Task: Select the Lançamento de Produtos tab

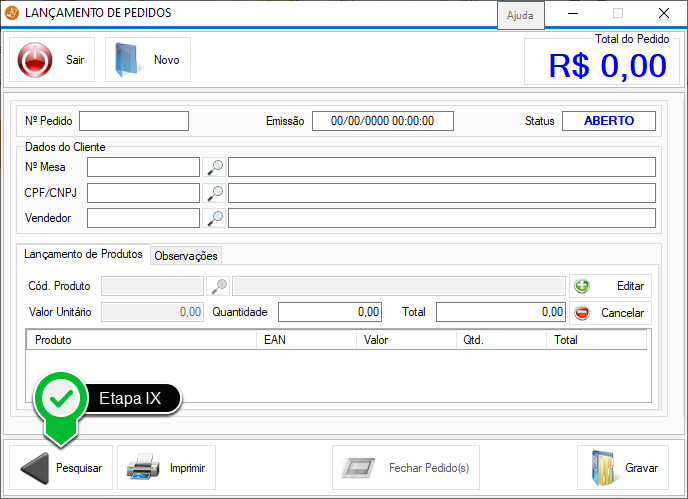Action: [x=83, y=254]
